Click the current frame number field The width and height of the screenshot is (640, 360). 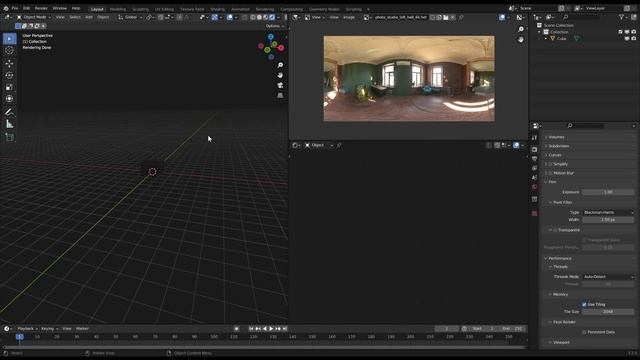point(447,329)
